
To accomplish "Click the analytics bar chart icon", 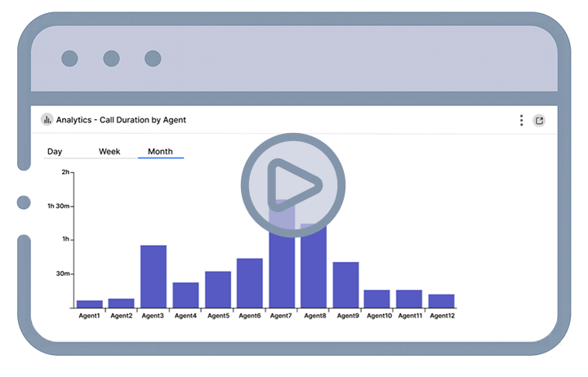I will point(47,120).
